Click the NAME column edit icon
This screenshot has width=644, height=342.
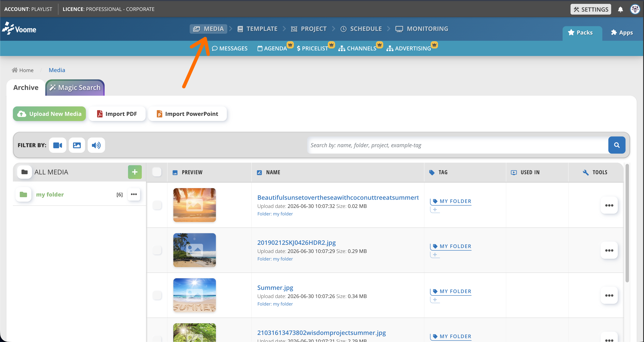pos(259,173)
